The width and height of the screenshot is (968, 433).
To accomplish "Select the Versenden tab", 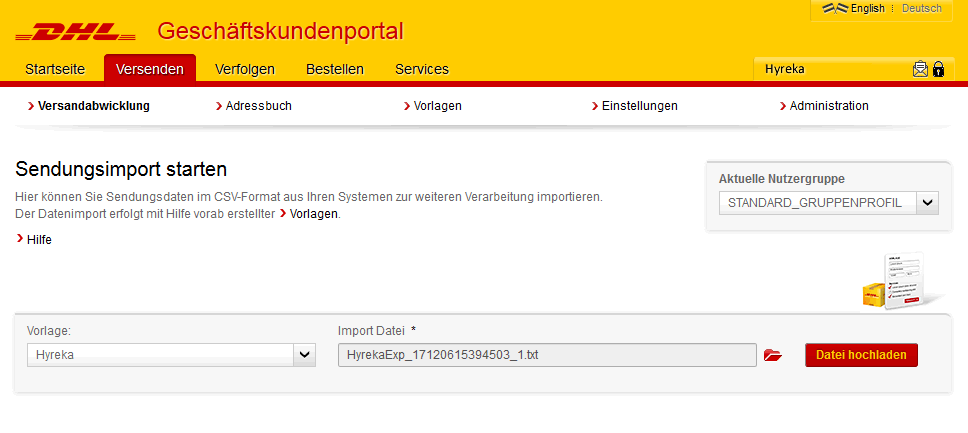I will [x=150, y=69].
